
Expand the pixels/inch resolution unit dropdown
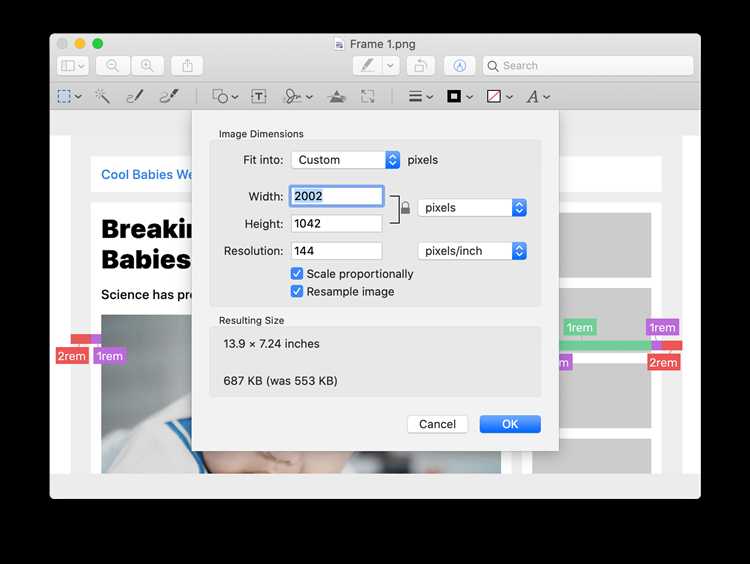472,251
